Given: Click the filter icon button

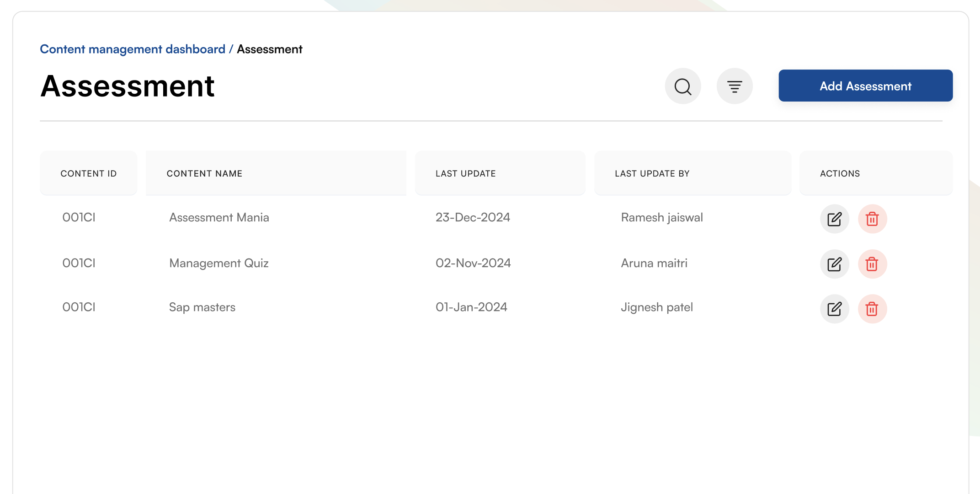Looking at the screenshot, I should 735,86.
